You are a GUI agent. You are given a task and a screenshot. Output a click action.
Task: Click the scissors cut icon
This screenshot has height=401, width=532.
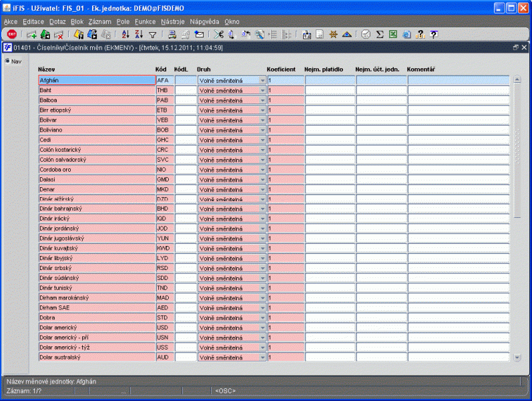pyautogui.click(x=218, y=34)
